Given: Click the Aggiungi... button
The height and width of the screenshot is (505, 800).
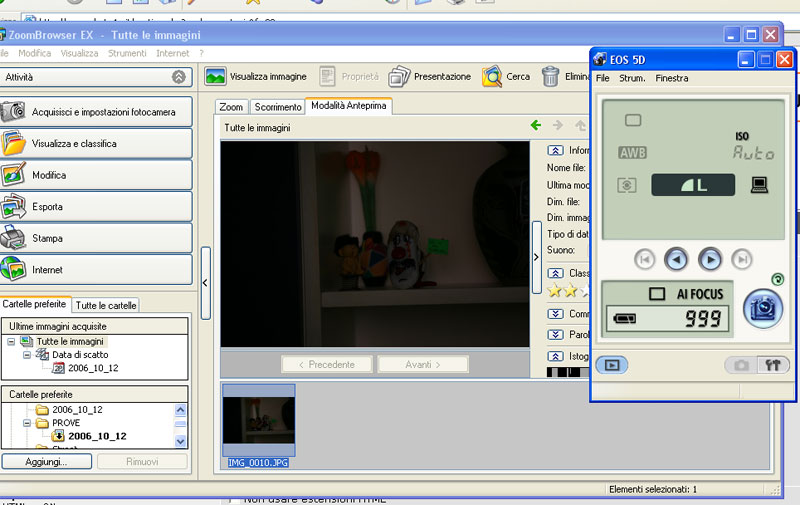Looking at the screenshot, I should (46, 462).
